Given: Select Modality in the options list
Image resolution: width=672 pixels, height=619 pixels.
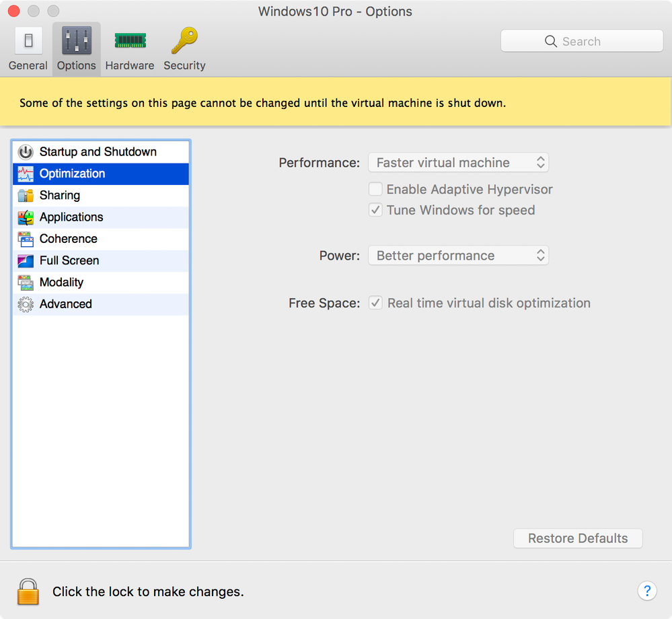Looking at the screenshot, I should (101, 283).
